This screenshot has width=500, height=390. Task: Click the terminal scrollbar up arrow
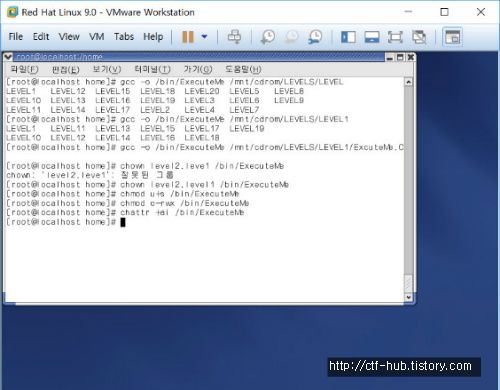point(408,82)
